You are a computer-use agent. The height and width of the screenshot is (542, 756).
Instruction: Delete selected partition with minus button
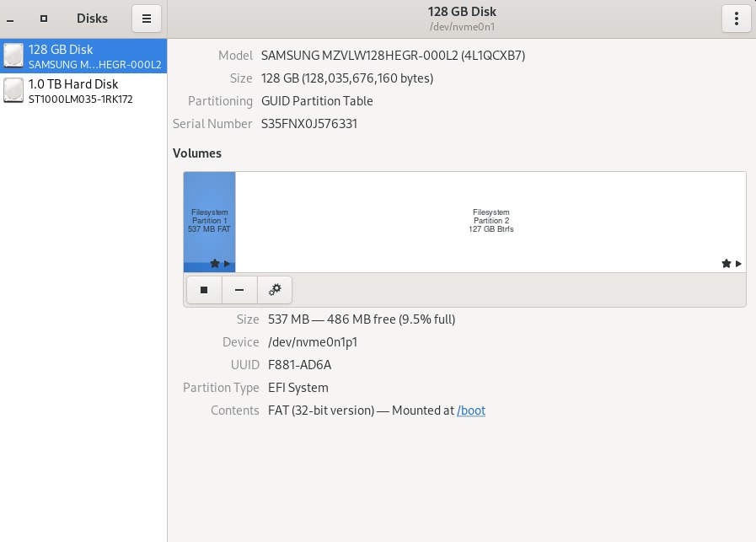(239, 290)
